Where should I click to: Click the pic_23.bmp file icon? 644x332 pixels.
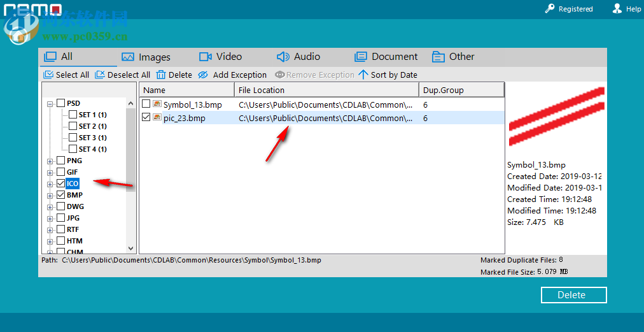[x=157, y=118]
